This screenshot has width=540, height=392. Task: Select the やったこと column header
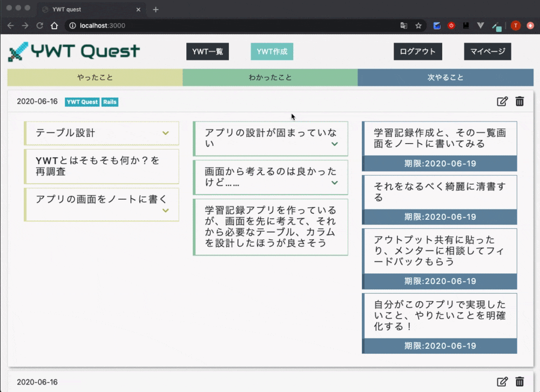(x=94, y=77)
